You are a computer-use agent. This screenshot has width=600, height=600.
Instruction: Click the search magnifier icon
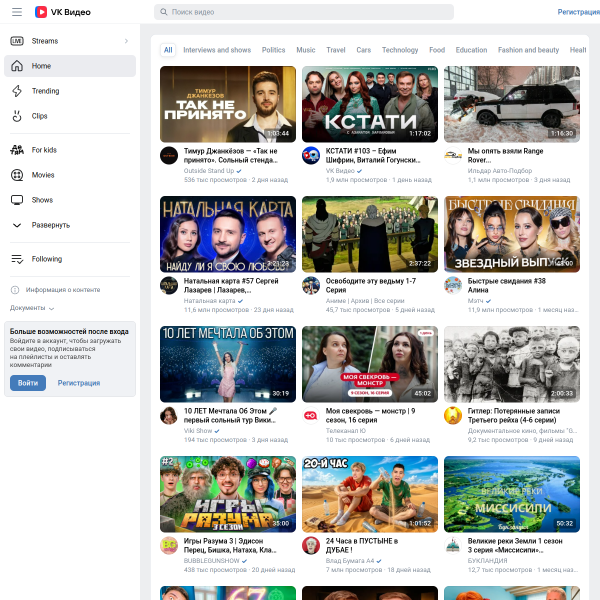pos(163,12)
